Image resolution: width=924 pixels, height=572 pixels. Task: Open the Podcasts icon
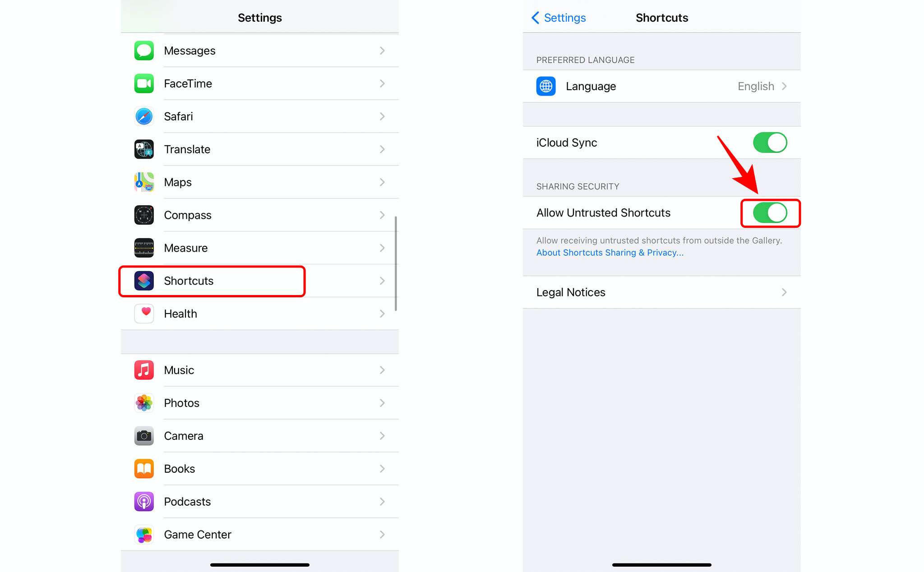[144, 502]
